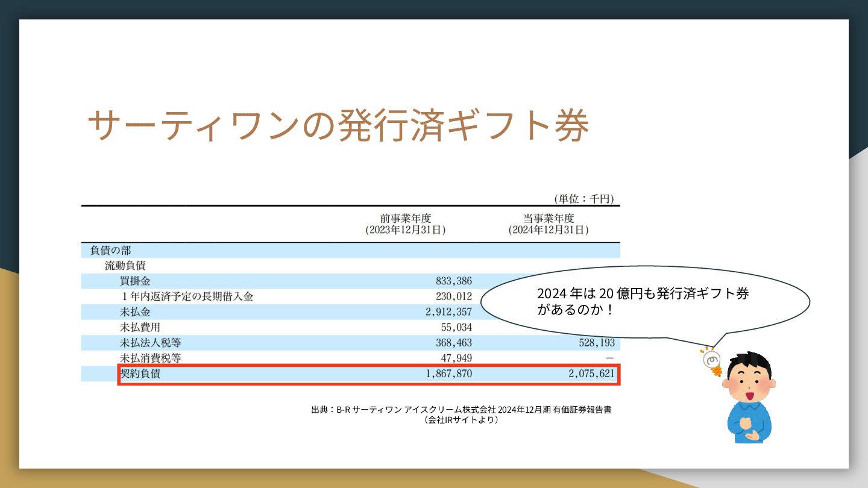Click the 負債の部 section row
Image resolution: width=868 pixels, height=488 pixels.
(x=351, y=250)
